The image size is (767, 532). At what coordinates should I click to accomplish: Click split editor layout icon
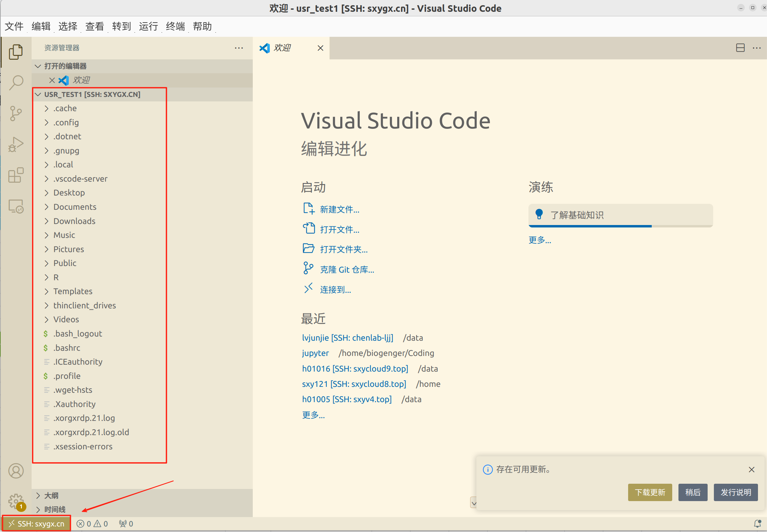(740, 48)
